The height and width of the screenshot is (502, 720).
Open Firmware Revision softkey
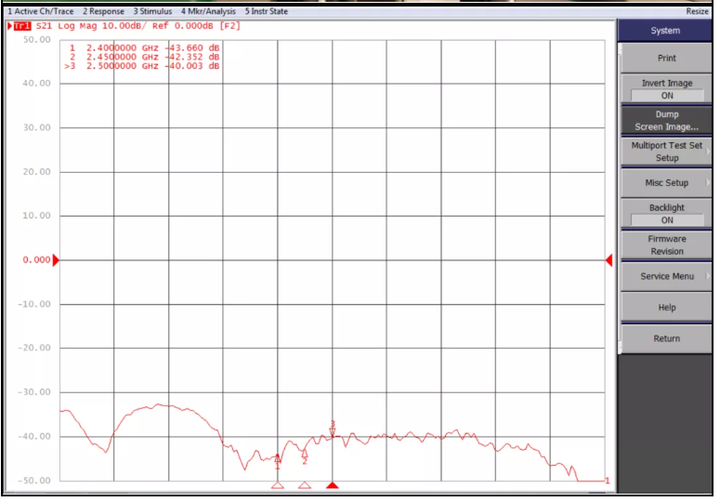click(x=666, y=245)
